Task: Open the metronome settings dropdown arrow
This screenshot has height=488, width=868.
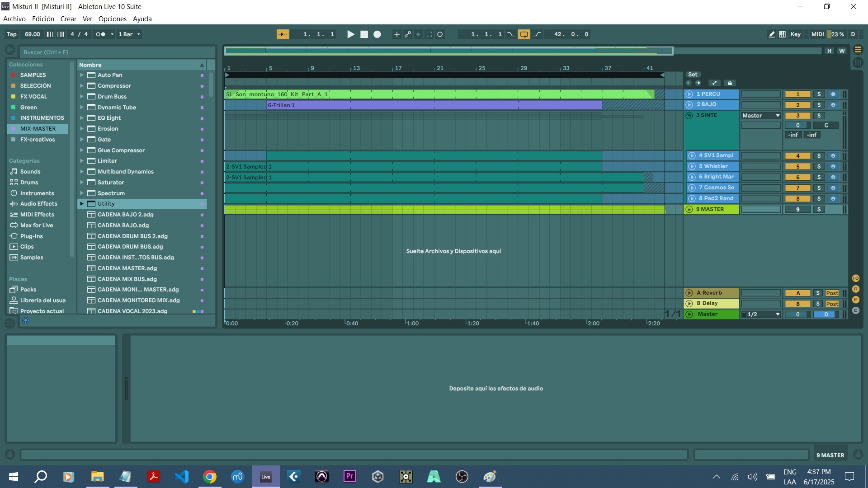Action: click(112, 34)
